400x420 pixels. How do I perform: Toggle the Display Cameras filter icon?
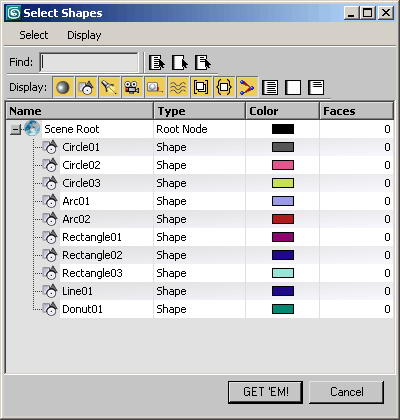tap(132, 88)
